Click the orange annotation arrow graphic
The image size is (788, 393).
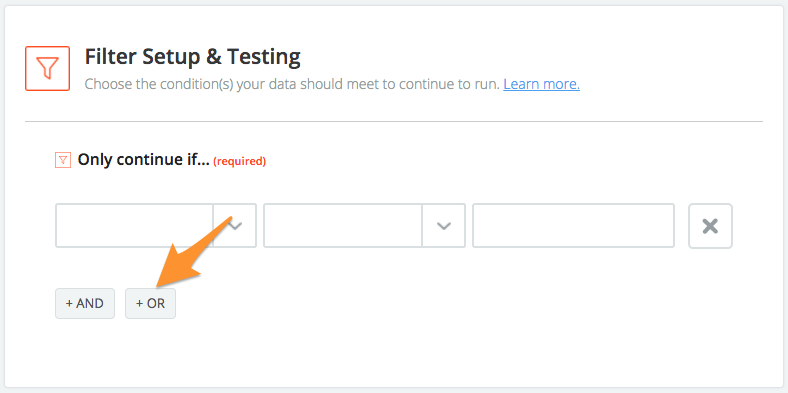pos(191,251)
